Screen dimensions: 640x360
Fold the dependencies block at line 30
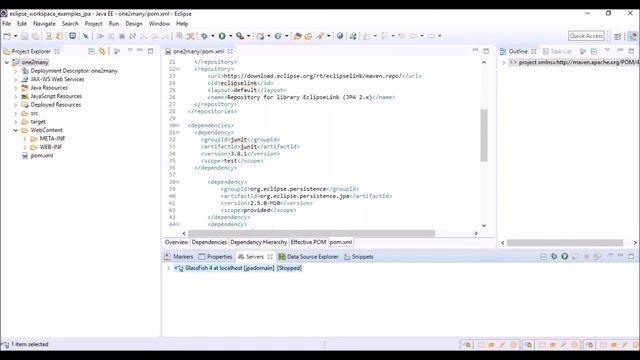click(178, 126)
